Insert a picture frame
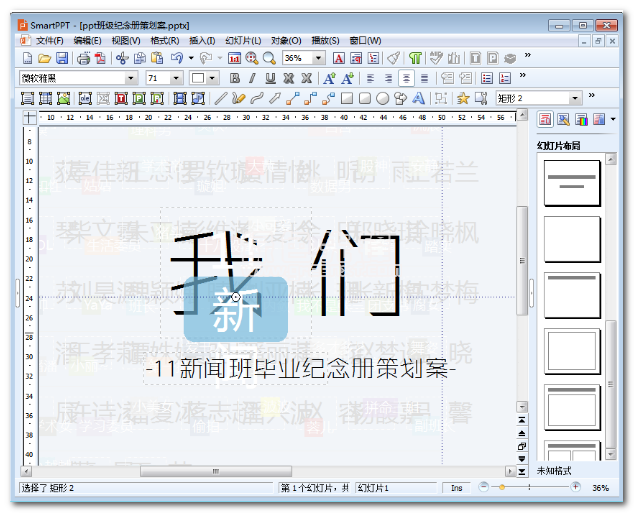The width and height of the screenshot is (634, 513). coord(63,98)
